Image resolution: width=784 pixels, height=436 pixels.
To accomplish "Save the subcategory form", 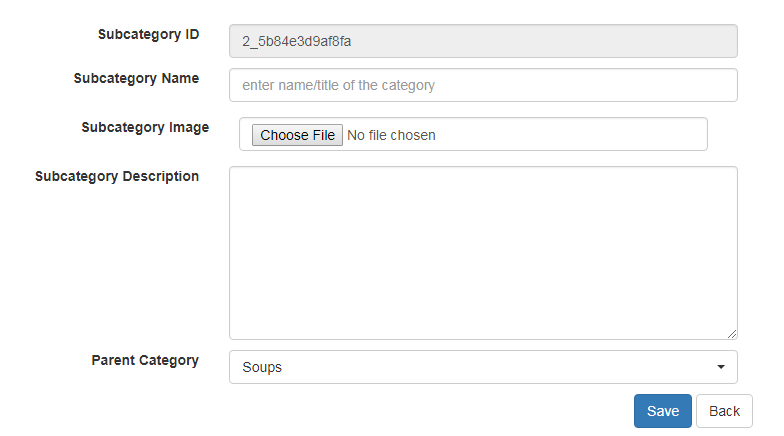I will [x=662, y=411].
